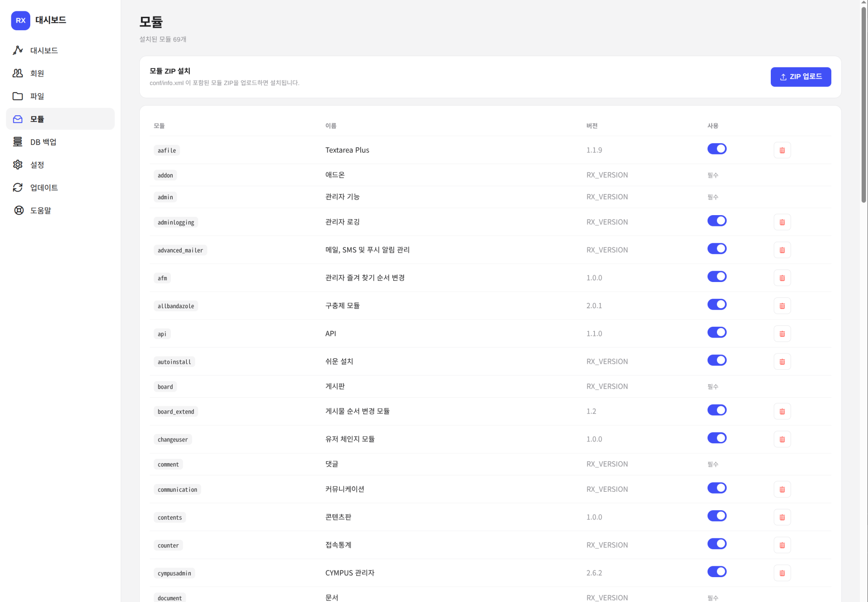Toggle the board_extend module switch
This screenshot has height=602, width=868.
coord(717,410)
